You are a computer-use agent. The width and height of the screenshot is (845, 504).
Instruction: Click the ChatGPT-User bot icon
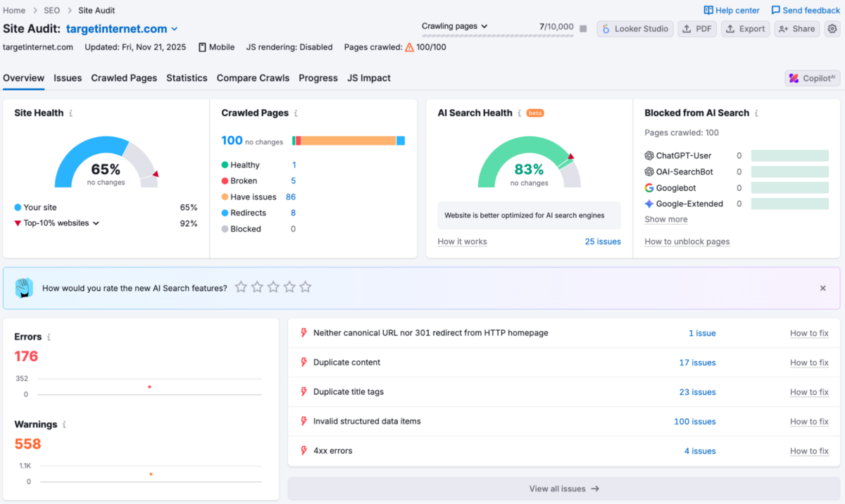tap(649, 156)
